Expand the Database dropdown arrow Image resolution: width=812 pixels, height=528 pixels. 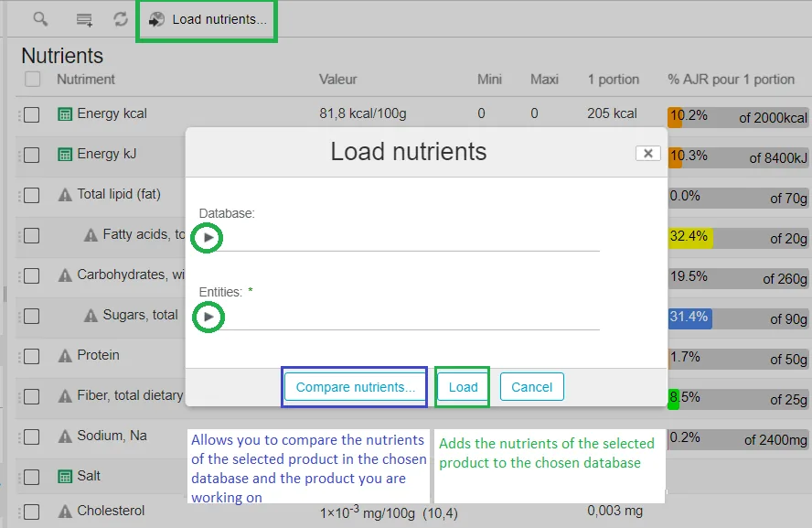[208, 238]
